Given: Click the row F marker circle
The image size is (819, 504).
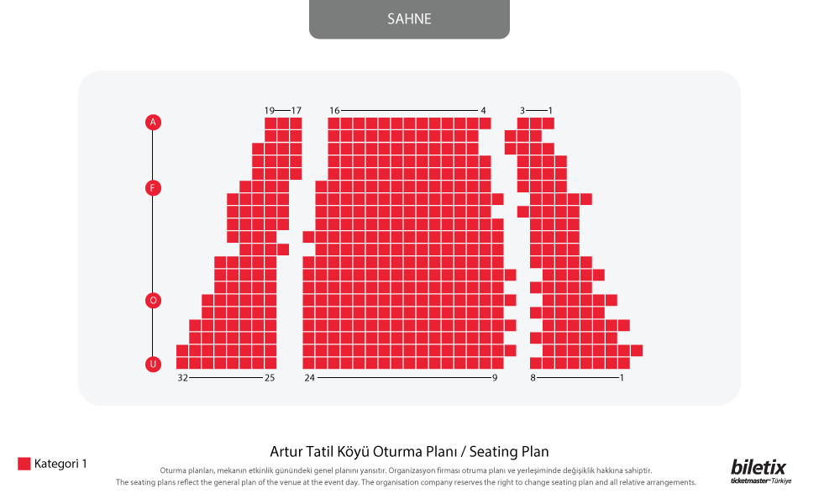Looking at the screenshot, I should pos(153,188).
